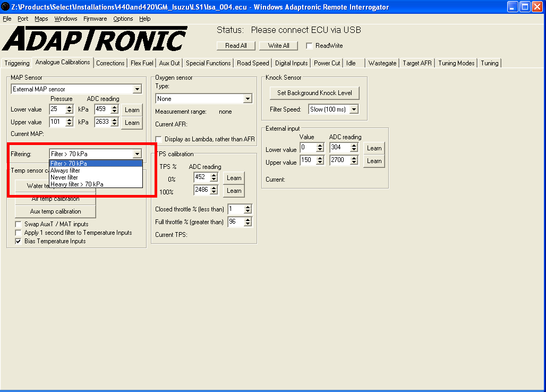The width and height of the screenshot is (546, 392).
Task: Uncheck Bias Temperature Inputs
Action: coord(19,241)
